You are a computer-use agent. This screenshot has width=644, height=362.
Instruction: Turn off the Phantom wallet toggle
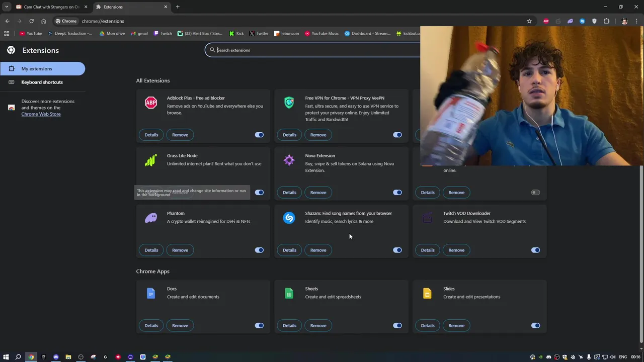point(259,250)
